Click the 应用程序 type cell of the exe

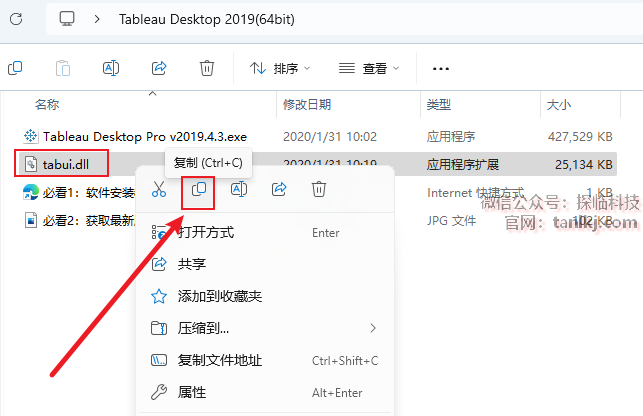pos(451,137)
